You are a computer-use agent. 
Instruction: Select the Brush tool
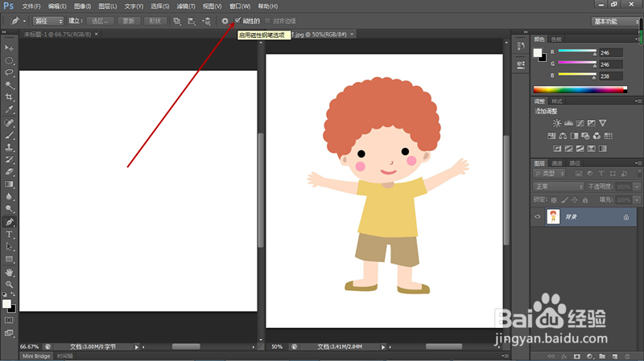coord(9,135)
